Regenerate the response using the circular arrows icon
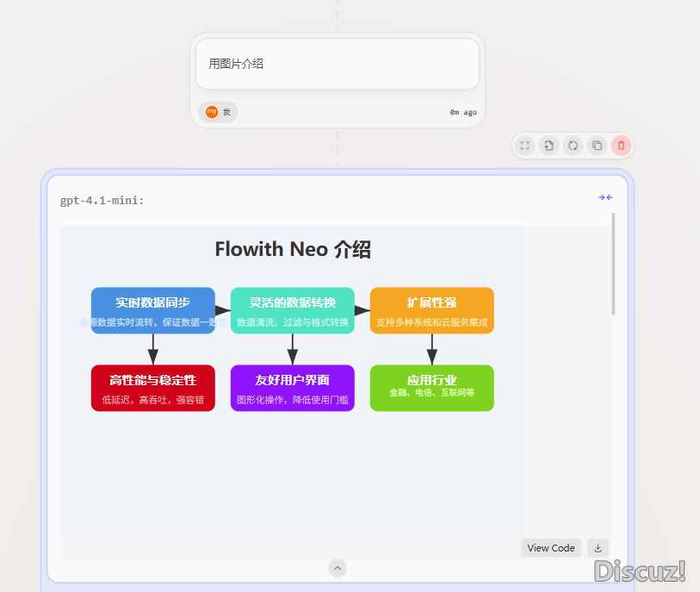 click(573, 146)
